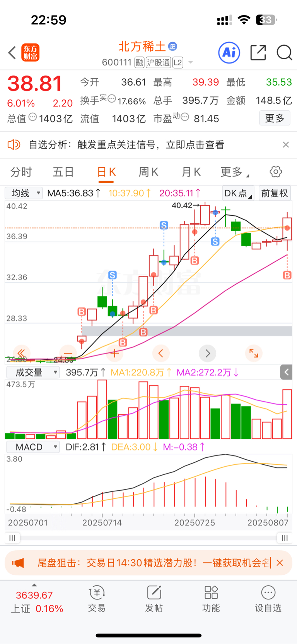Image resolution: width=297 pixels, height=644 pixels.
Task: Open the MACD indicator dropdown
Action: (33, 447)
